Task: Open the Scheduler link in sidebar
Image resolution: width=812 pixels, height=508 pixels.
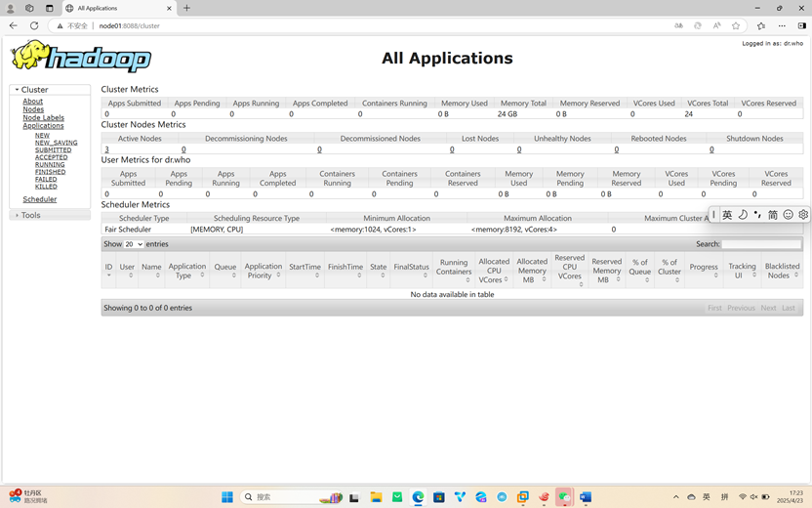Action: tap(40, 199)
